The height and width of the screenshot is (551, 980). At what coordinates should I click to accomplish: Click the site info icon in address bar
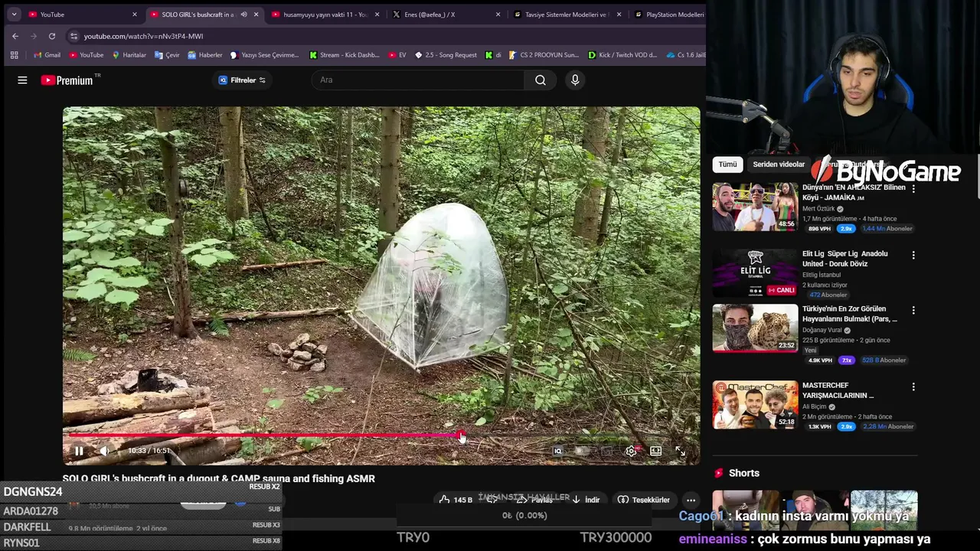pos(73,36)
